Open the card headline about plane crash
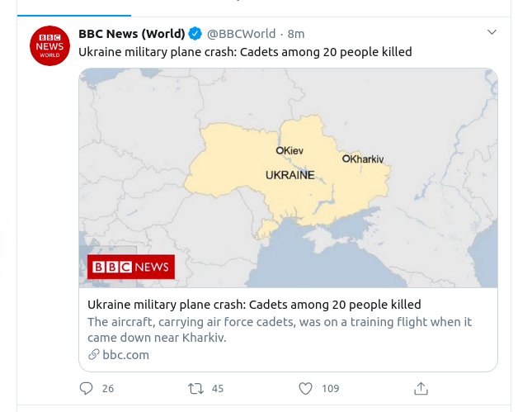The height and width of the screenshot is (412, 532). coord(254,305)
